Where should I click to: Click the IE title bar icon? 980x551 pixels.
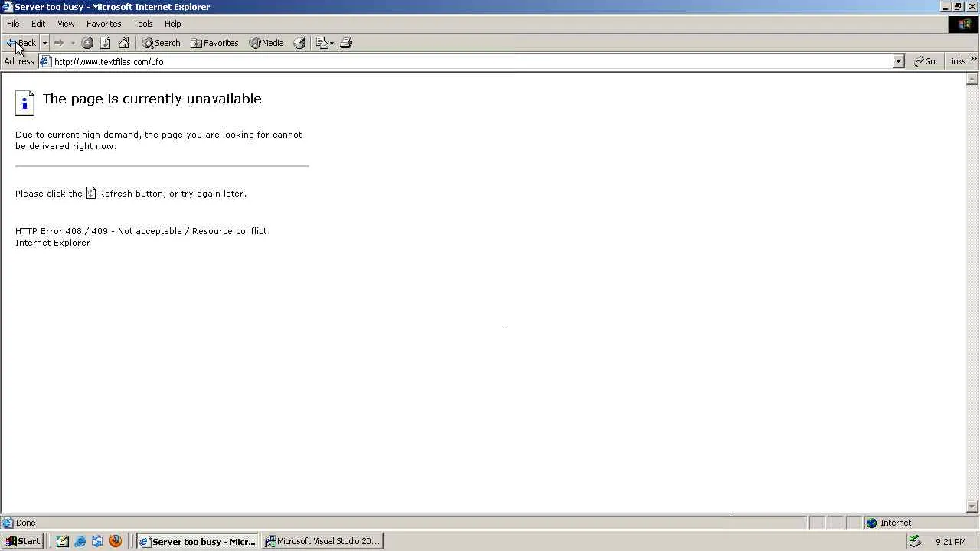click(x=8, y=7)
